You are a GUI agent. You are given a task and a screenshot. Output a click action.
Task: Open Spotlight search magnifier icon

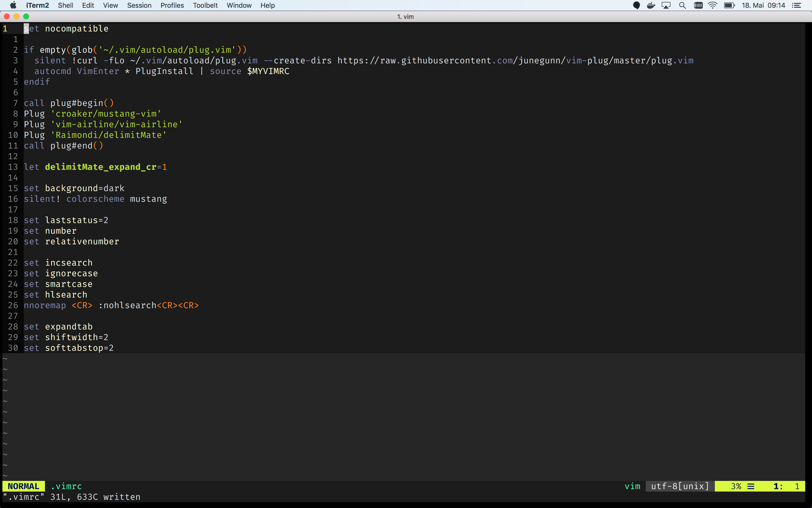682,5
